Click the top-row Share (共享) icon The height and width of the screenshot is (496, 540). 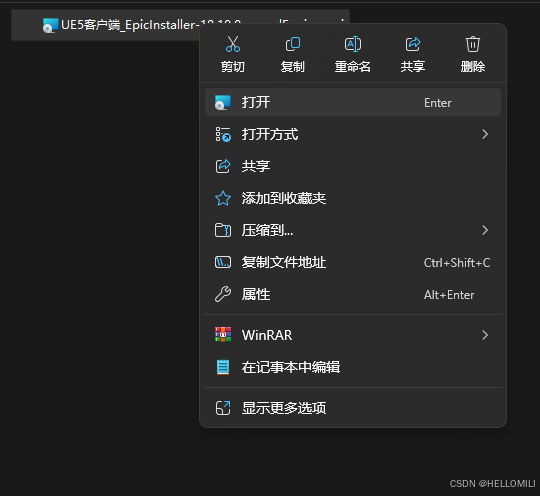click(413, 44)
